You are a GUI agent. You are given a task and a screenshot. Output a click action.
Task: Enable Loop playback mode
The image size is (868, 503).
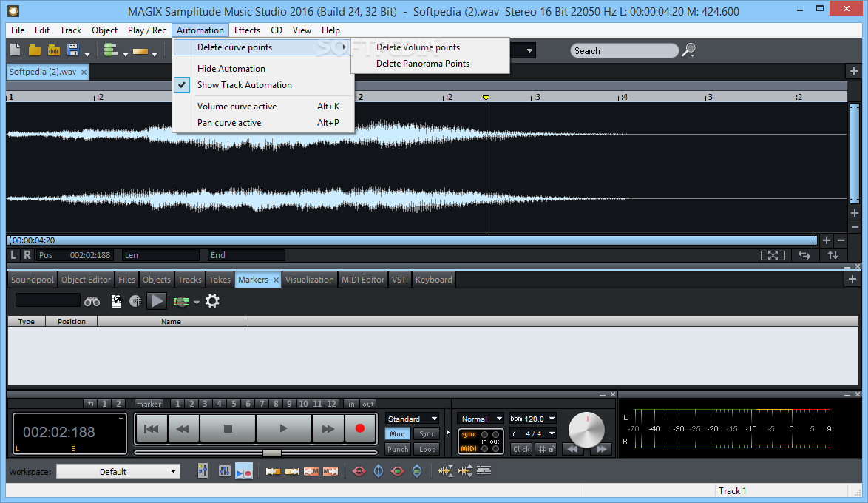[427, 449]
